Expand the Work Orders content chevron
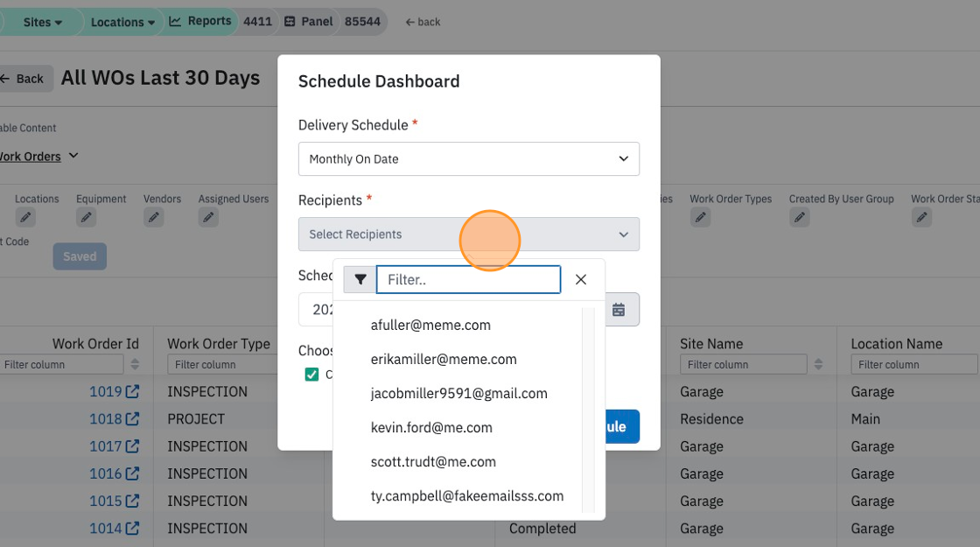 pyautogui.click(x=73, y=156)
